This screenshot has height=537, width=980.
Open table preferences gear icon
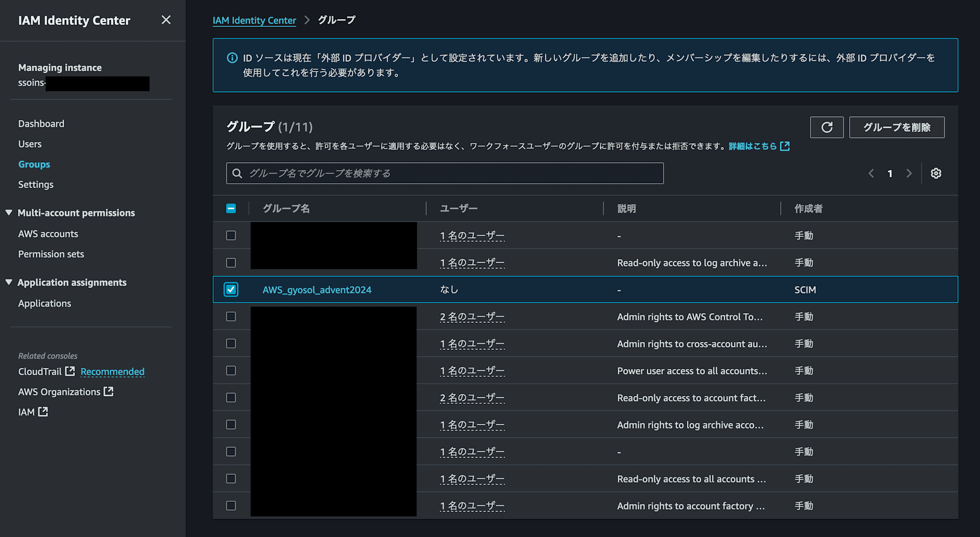click(x=936, y=173)
